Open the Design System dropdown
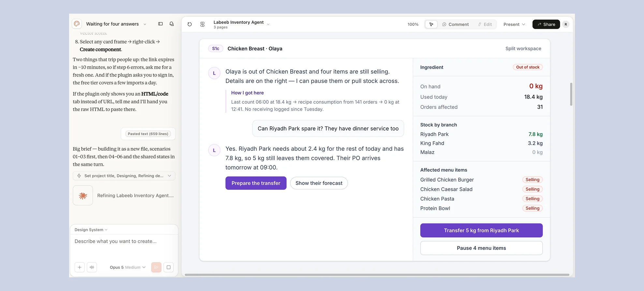 (x=91, y=230)
